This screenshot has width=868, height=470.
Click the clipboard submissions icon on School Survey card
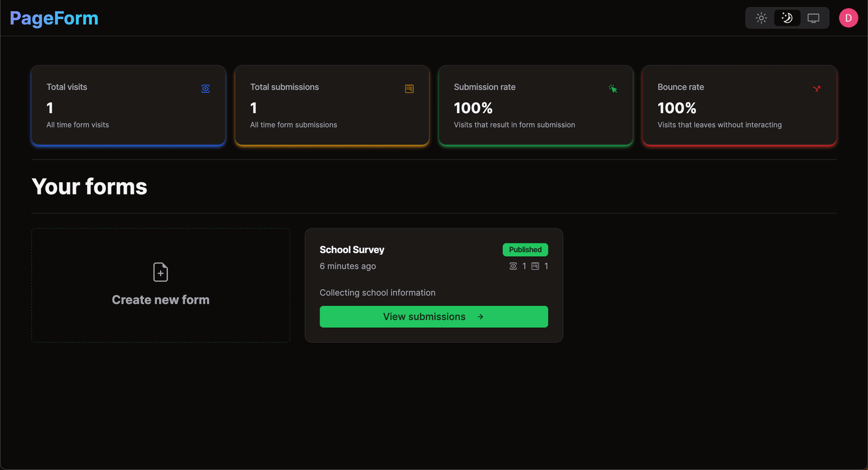(x=536, y=266)
